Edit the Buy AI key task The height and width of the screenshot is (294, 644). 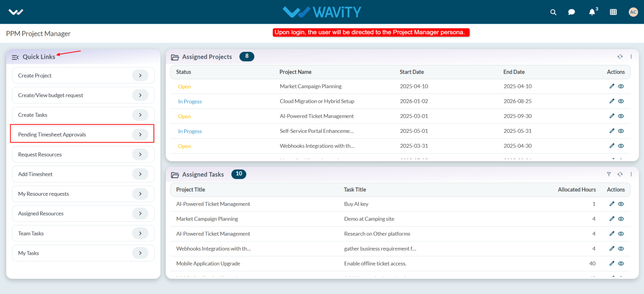(611, 204)
